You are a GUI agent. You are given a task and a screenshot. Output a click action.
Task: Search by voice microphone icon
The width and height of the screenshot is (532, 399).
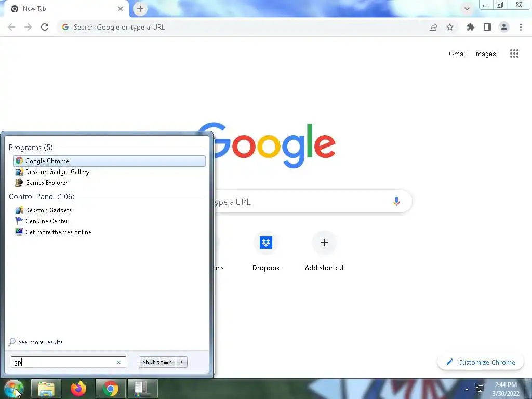click(396, 201)
